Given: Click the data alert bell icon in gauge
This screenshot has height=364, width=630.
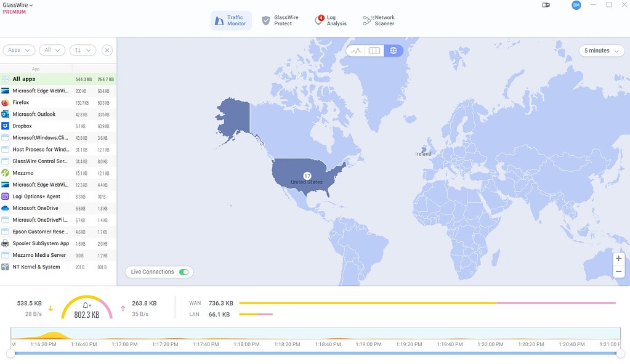Looking at the screenshot, I should tap(87, 305).
